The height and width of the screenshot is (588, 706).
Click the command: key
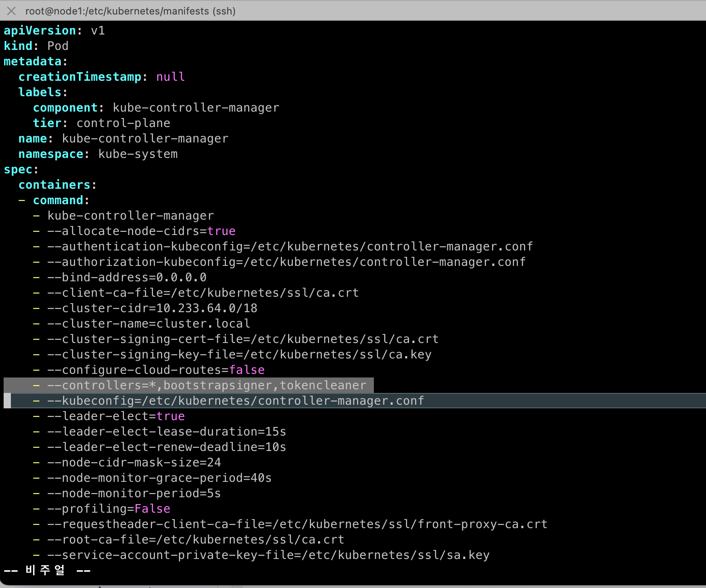[61, 200]
